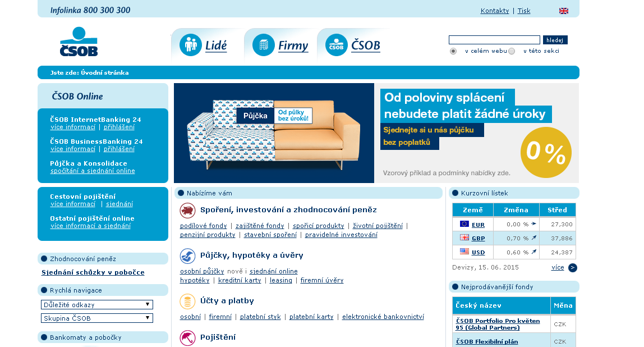Screen dimensions: 644x347
Task: Click spočítání a sjednání online link
Action: pyautogui.click(x=93, y=171)
